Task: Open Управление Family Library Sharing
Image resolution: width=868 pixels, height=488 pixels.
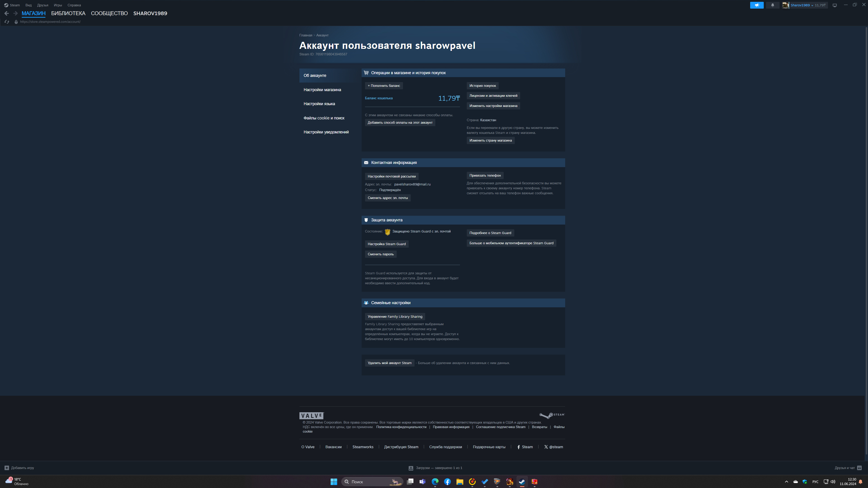Action: tap(395, 316)
